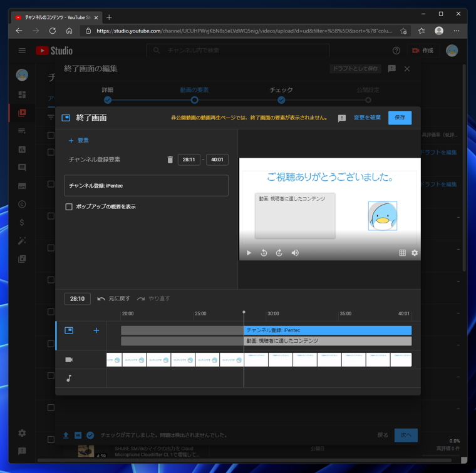Click the 次へ next button
Image resolution: width=476 pixels, height=473 pixels.
[x=406, y=435]
